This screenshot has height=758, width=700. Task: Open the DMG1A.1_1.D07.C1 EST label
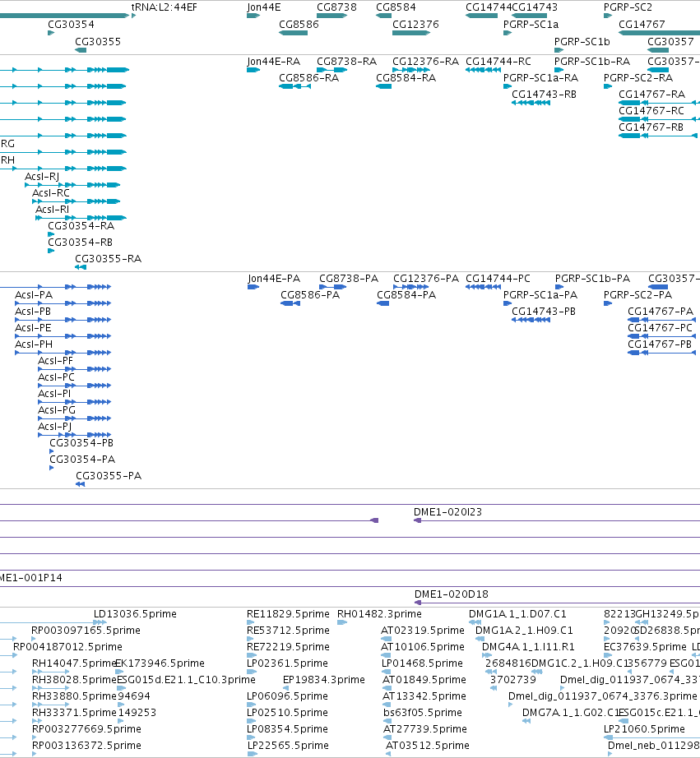coord(517,614)
